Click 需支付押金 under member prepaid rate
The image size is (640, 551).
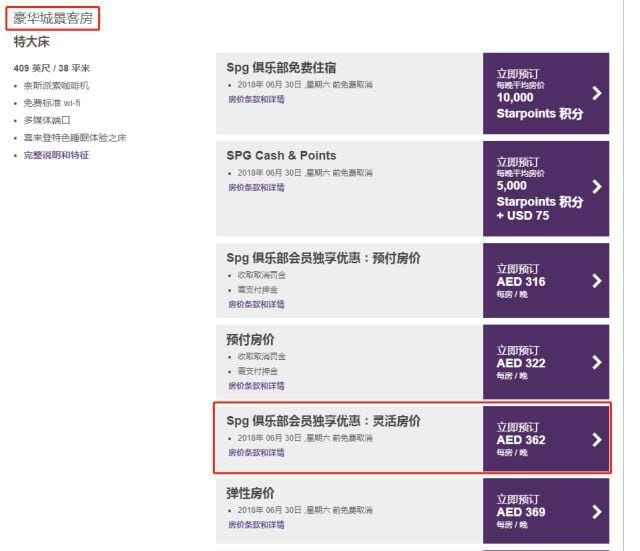258,290
